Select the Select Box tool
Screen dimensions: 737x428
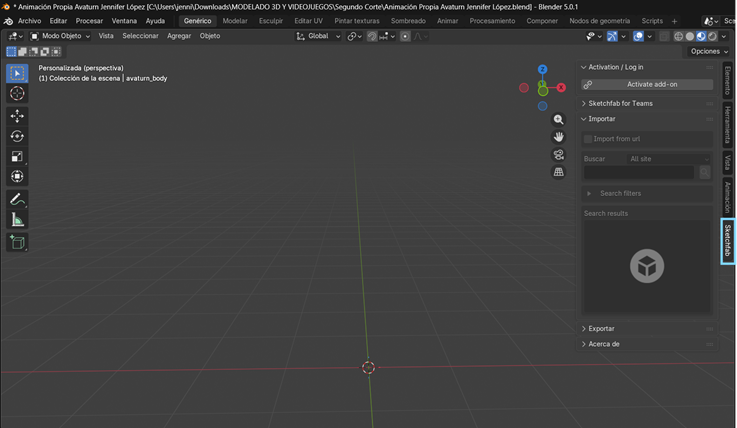[x=17, y=73]
